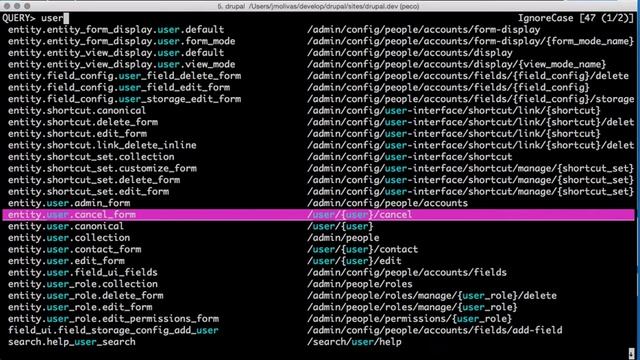Select row entity.user.admin_form
The width and height of the screenshot is (640, 360).
pyautogui.click(x=318, y=203)
